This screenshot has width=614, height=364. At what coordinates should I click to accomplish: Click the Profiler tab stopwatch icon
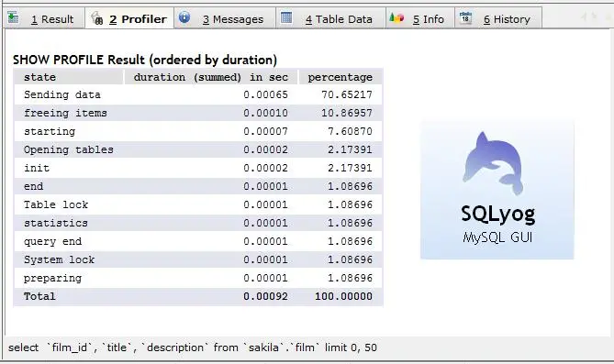[x=97, y=18]
